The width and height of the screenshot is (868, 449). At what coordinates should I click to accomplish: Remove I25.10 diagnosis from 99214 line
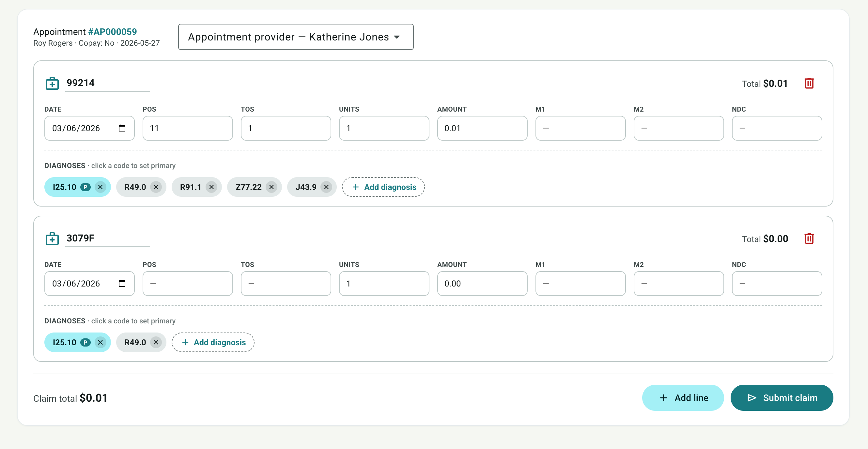tap(101, 187)
